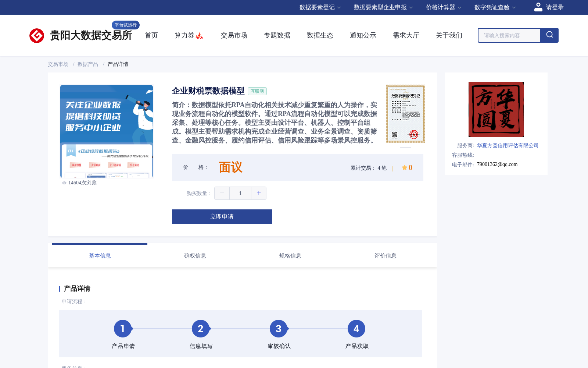Click the eye icon beside 14604次浏览
This screenshot has width=588, height=368.
click(64, 183)
